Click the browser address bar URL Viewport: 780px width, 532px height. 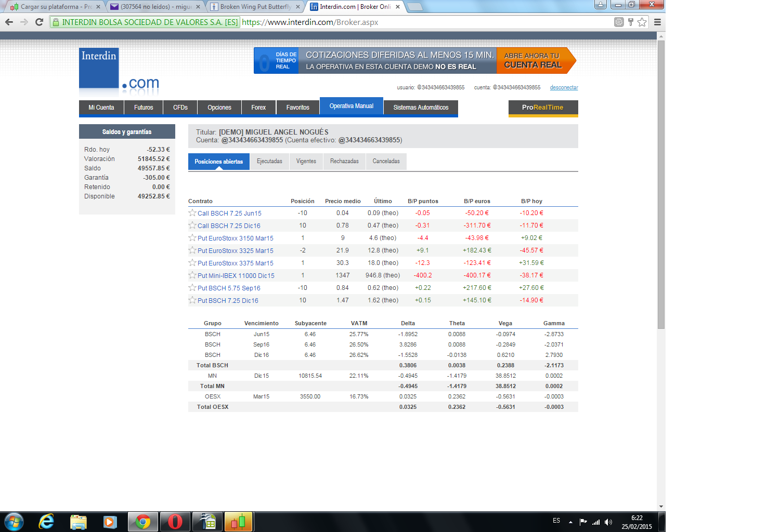(x=310, y=22)
